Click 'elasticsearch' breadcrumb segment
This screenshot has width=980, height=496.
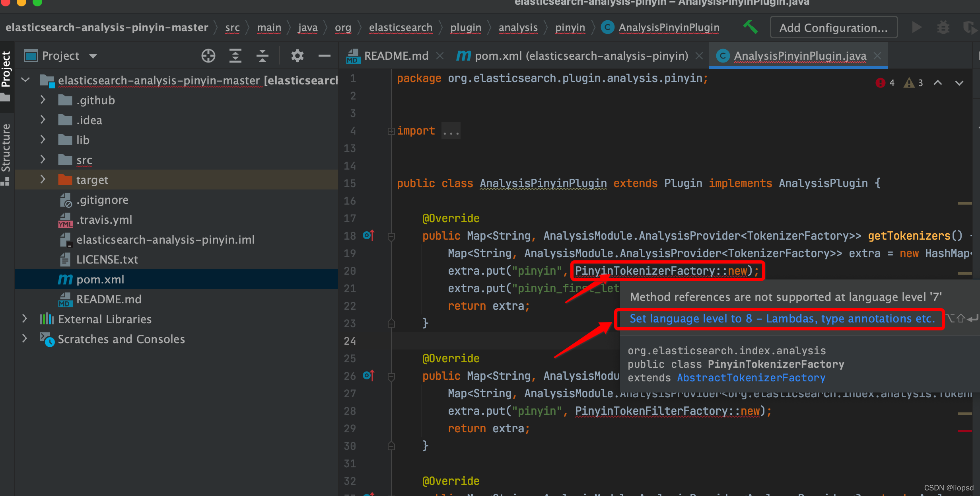tap(401, 27)
